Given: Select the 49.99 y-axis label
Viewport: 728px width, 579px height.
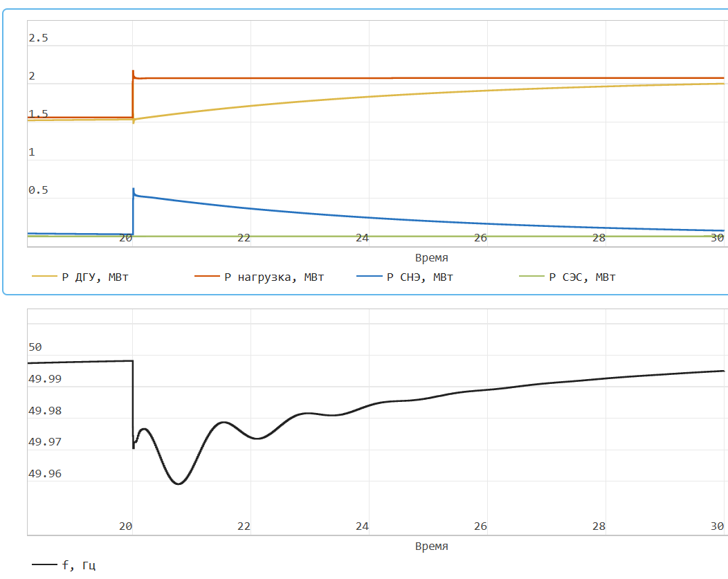Looking at the screenshot, I should (44, 378).
